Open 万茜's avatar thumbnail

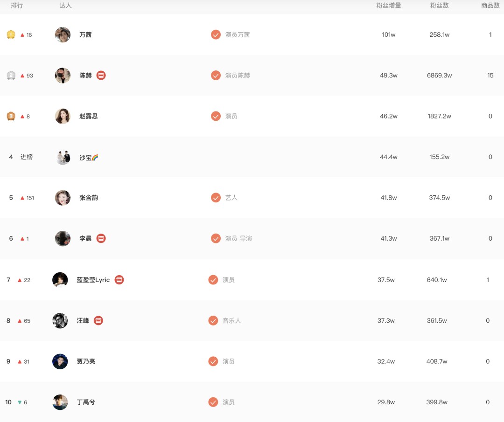(x=63, y=35)
